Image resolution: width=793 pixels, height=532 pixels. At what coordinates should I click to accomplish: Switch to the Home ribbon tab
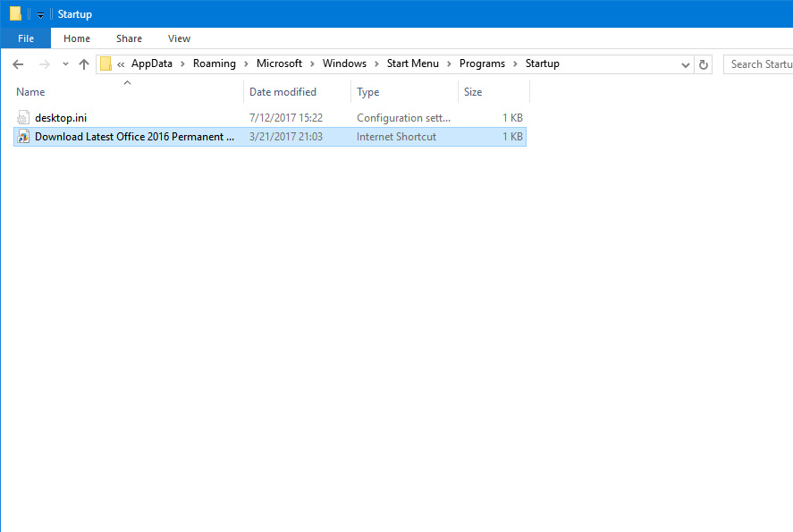(77, 38)
